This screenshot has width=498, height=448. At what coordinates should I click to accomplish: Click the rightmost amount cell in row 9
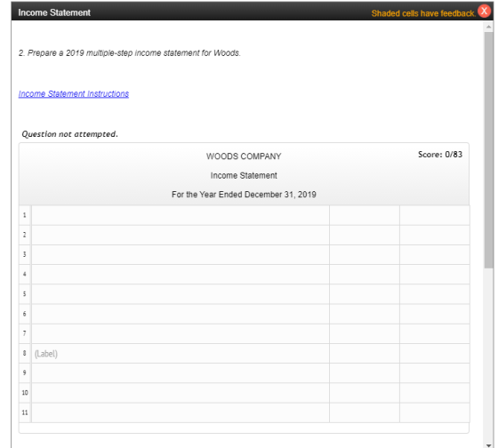click(435, 373)
